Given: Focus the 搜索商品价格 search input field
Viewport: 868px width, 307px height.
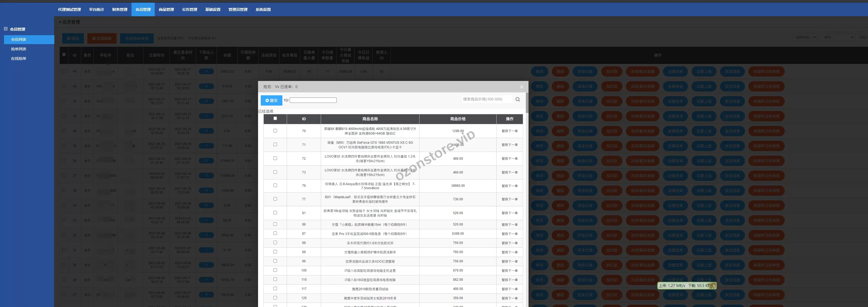Looking at the screenshot, I should (487, 99).
